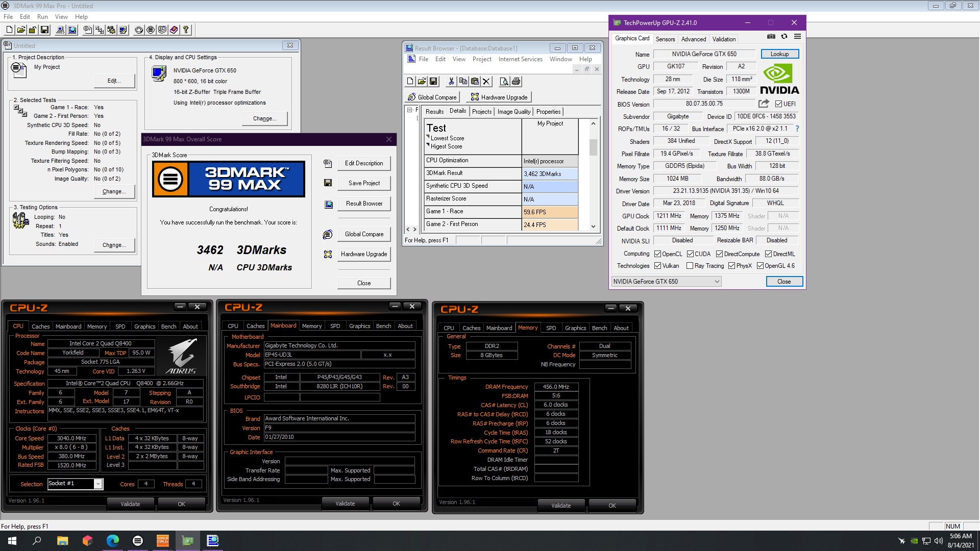Image resolution: width=980 pixels, height=551 pixels.
Task: Click the Paste clipboard icon in Result Browser
Action: (x=475, y=81)
